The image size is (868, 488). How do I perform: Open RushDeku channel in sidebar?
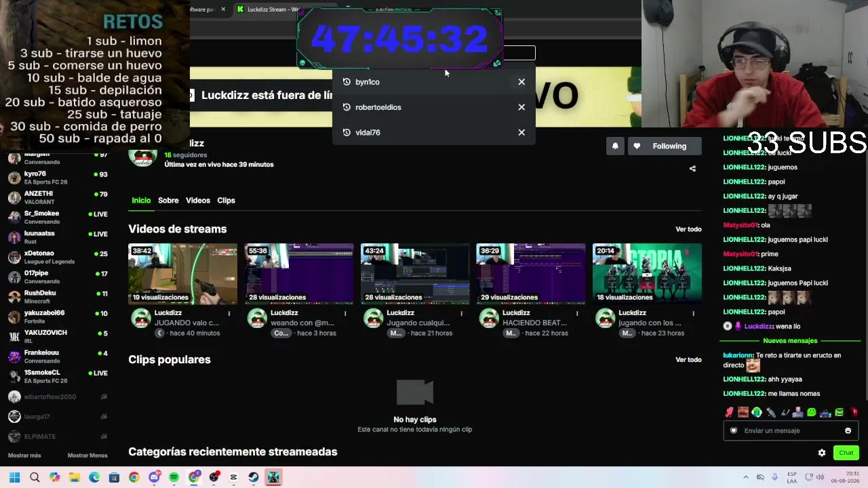58,297
